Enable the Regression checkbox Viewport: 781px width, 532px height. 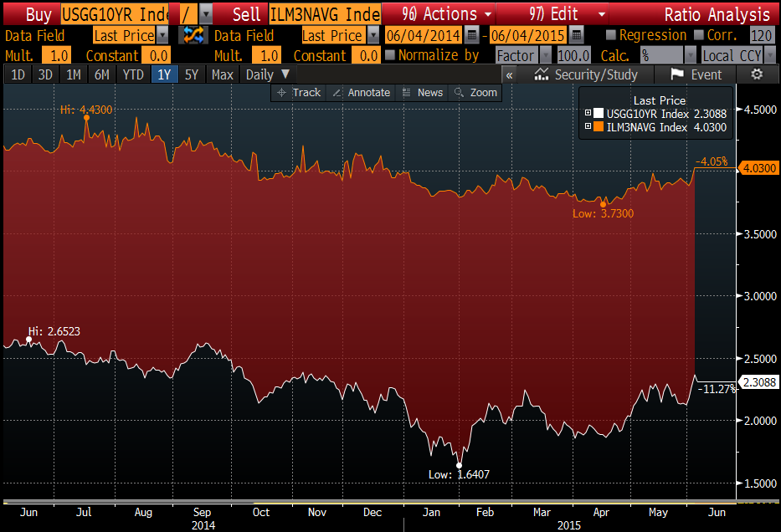click(x=610, y=35)
